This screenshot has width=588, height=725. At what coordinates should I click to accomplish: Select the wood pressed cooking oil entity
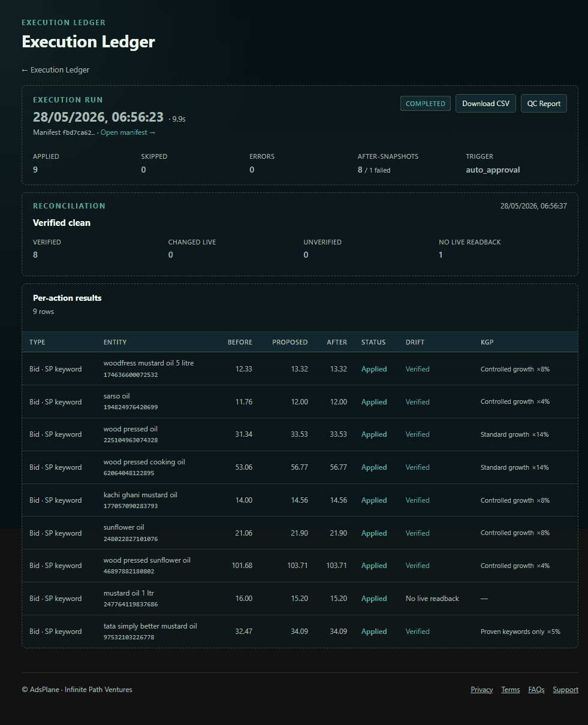(x=144, y=462)
